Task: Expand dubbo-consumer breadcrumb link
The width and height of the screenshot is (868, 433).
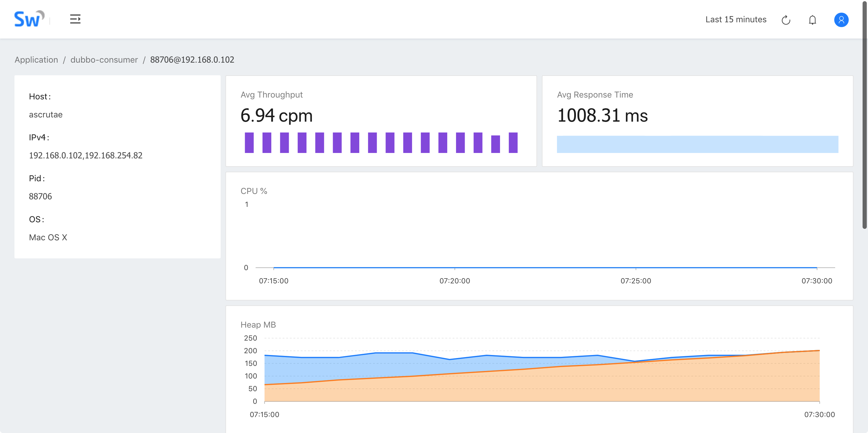Action: click(x=104, y=60)
